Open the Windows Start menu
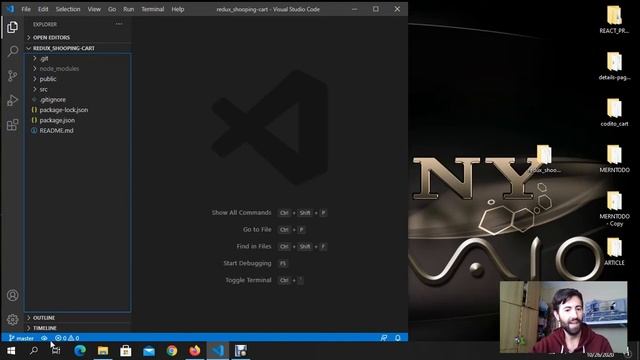640x360 pixels. click(x=11, y=351)
